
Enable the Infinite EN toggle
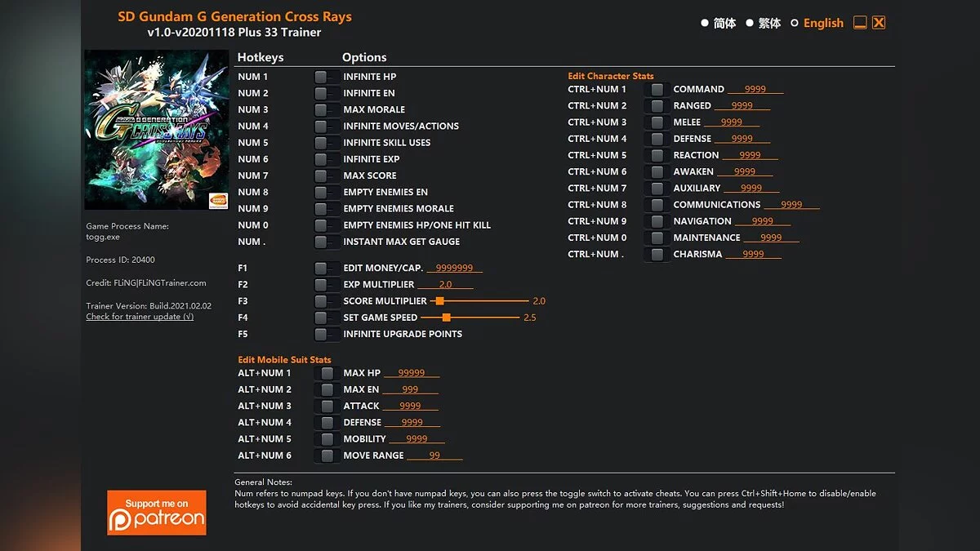click(x=327, y=93)
